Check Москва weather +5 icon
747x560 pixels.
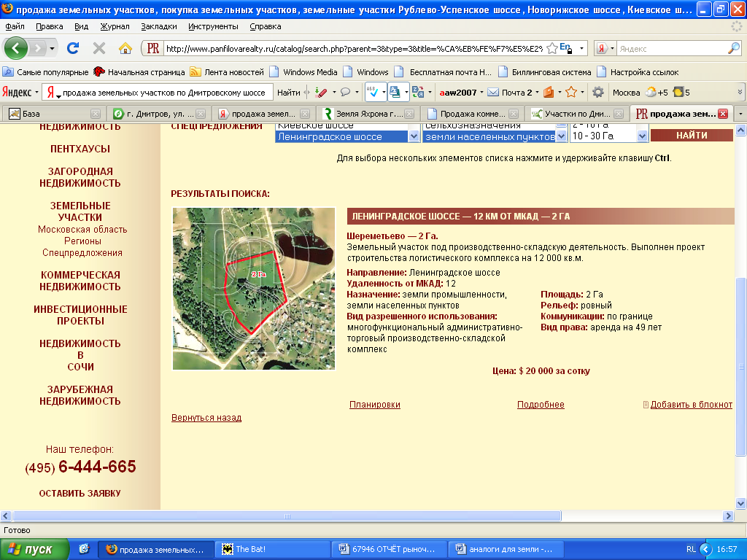pyautogui.click(x=651, y=93)
